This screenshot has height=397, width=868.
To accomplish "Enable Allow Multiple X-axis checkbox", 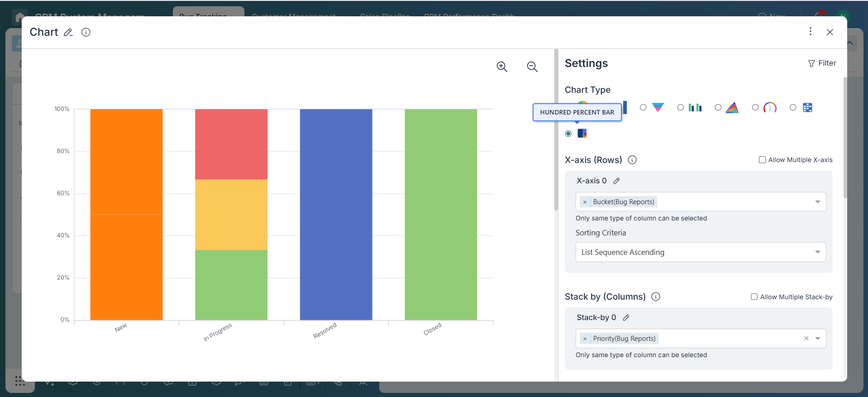I will [763, 160].
